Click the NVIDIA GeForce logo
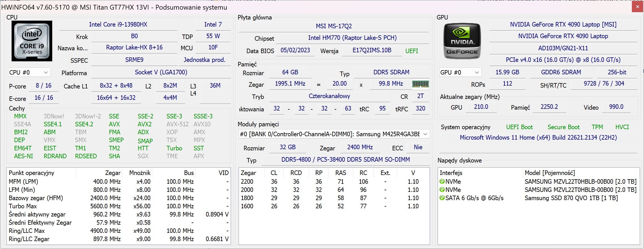644x249 pixels. click(x=462, y=41)
